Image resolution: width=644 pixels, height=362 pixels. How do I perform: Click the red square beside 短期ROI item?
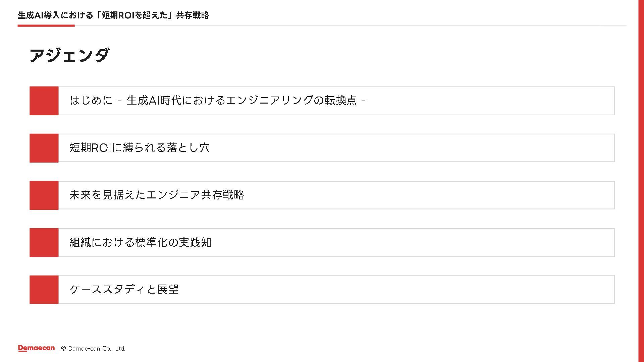pyautogui.click(x=44, y=148)
